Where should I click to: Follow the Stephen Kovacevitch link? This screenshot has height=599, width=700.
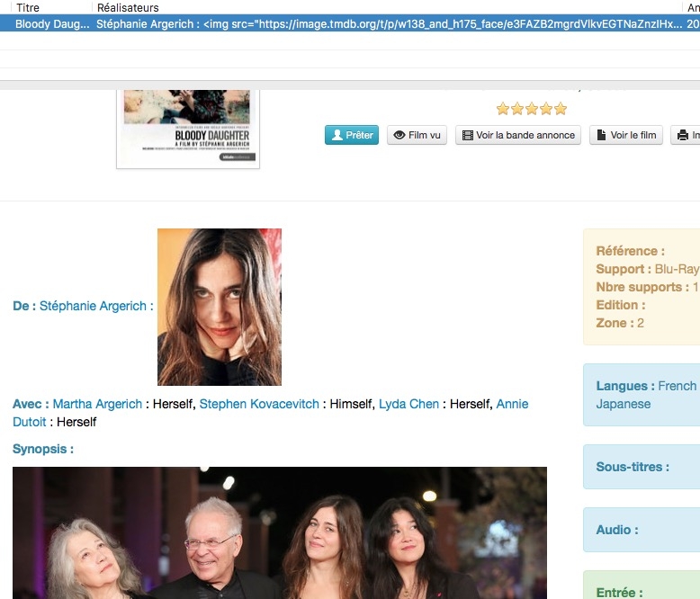(259, 404)
